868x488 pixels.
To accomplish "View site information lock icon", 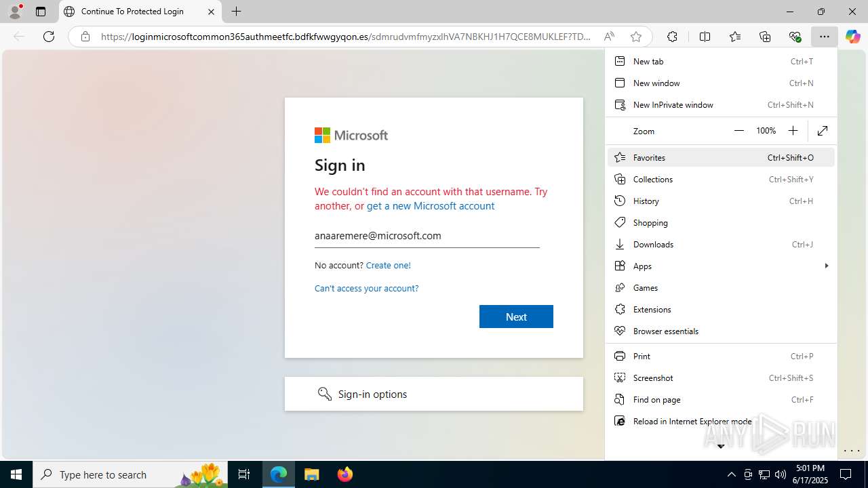I will click(x=85, y=37).
